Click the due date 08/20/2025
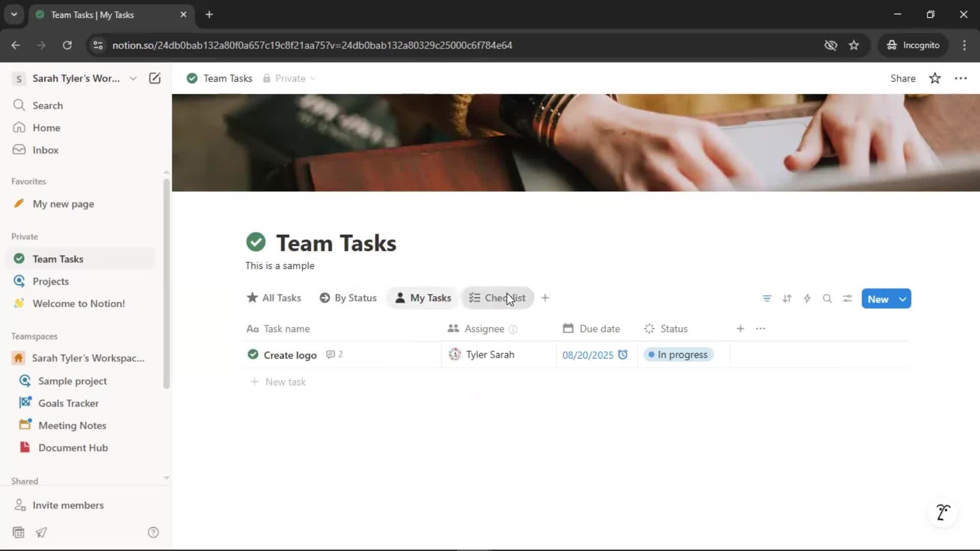Image resolution: width=980 pixels, height=551 pixels. click(587, 355)
